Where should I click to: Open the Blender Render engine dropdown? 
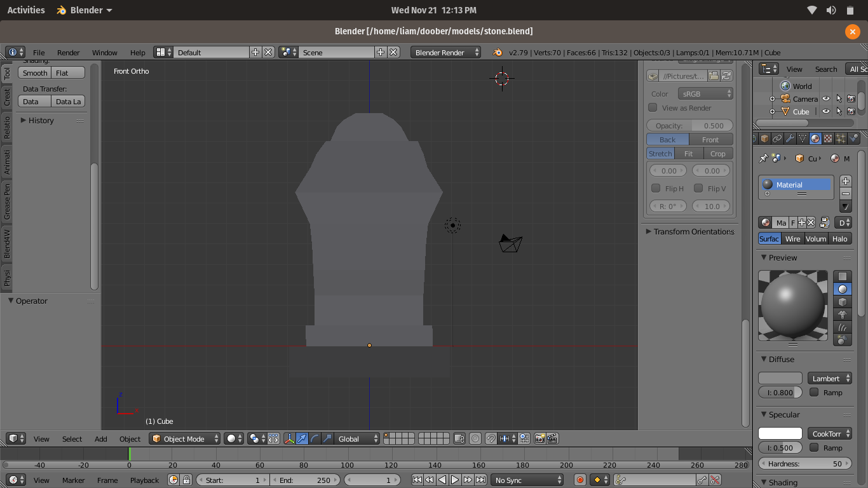(x=446, y=53)
